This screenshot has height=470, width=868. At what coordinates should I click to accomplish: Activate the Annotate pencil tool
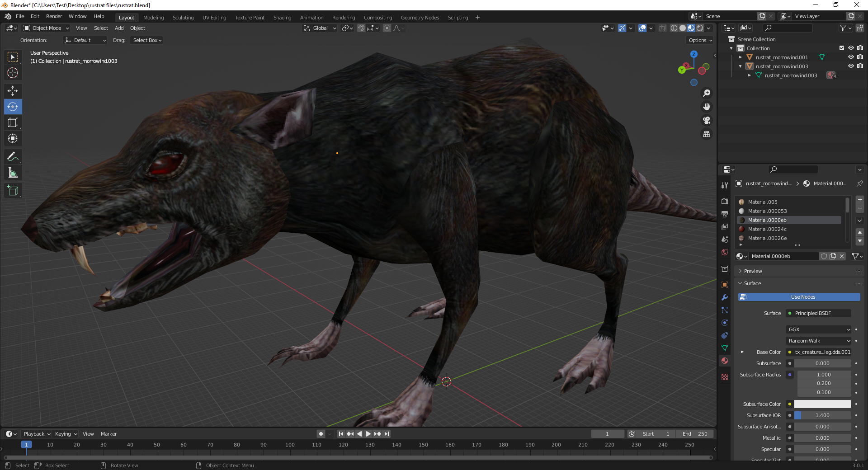(x=13, y=157)
